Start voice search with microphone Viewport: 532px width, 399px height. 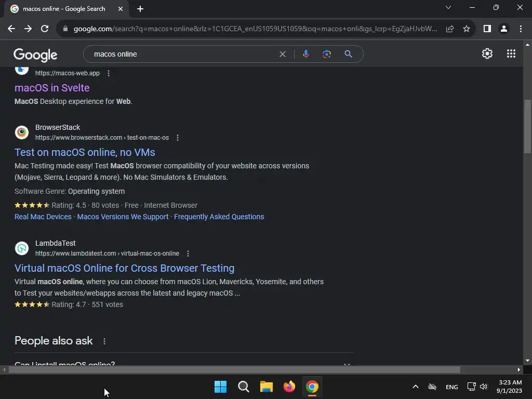(305, 54)
